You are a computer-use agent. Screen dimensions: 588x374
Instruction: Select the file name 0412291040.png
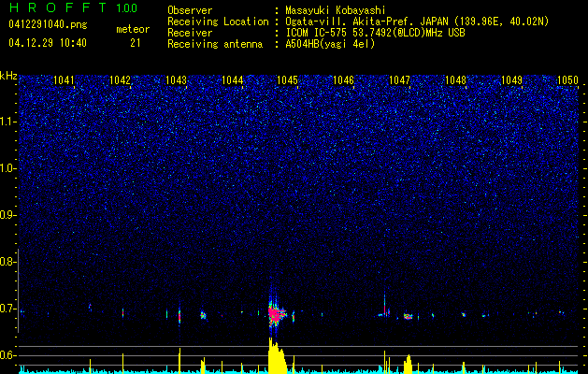48,24
